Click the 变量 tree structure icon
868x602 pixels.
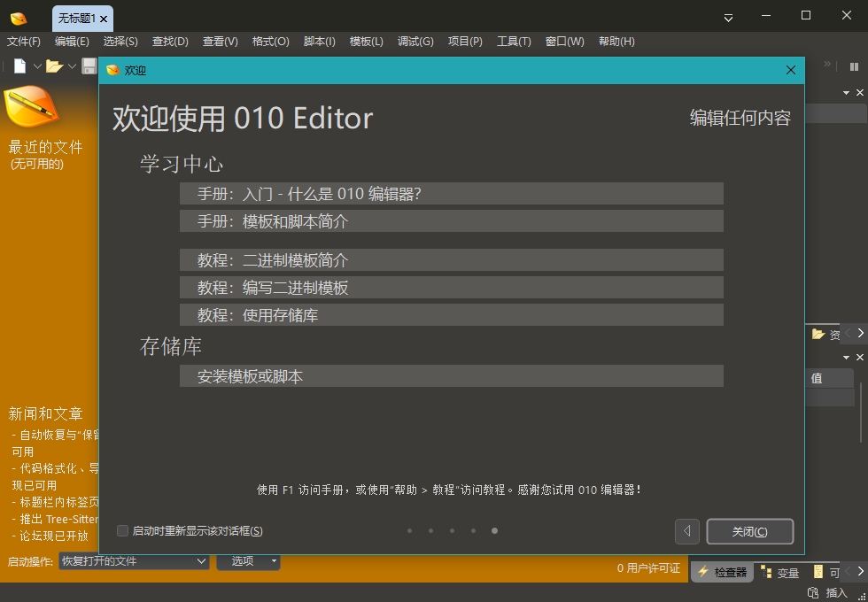coord(767,572)
